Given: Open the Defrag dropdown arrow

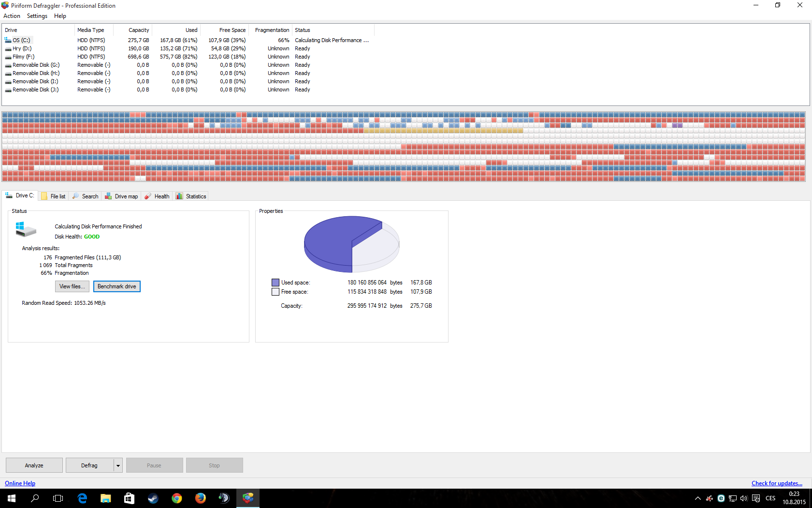Looking at the screenshot, I should click(x=118, y=465).
